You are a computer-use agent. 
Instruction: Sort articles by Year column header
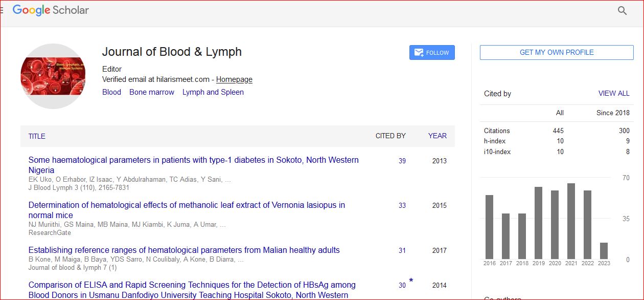437,136
